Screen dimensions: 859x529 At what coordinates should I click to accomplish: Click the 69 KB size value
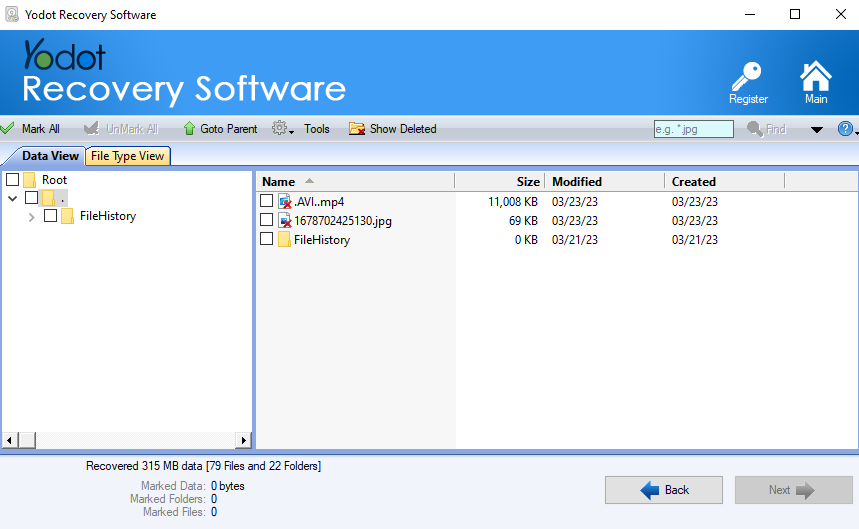pyautogui.click(x=523, y=221)
